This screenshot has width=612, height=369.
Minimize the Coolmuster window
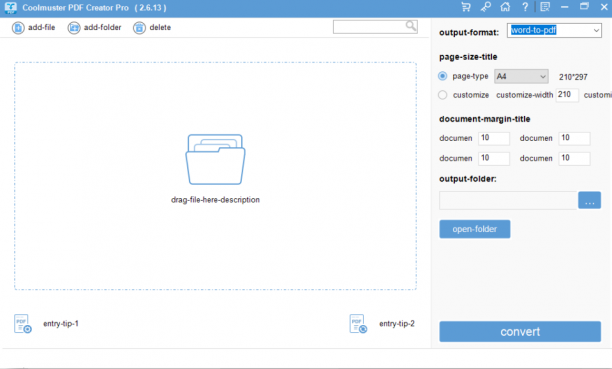564,7
